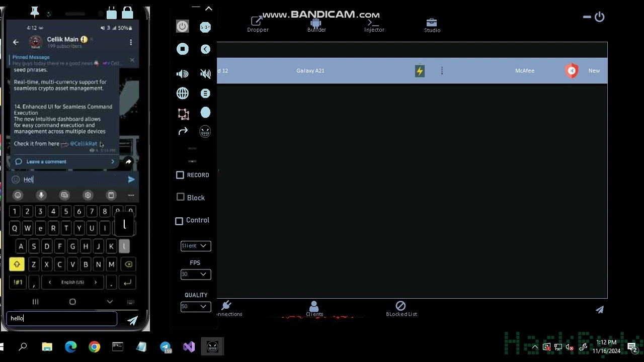Click the keyboard settings gear icon
The height and width of the screenshot is (362, 644).
88,195
